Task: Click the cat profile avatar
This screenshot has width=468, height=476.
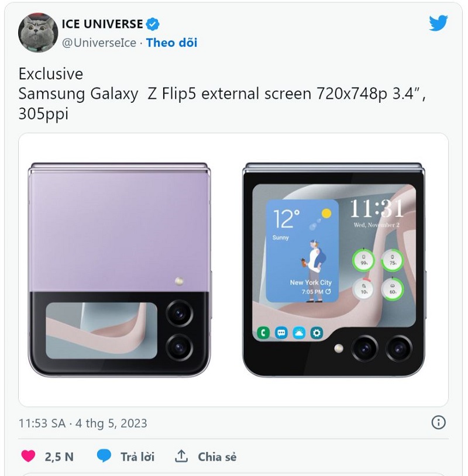Action: tap(38, 33)
